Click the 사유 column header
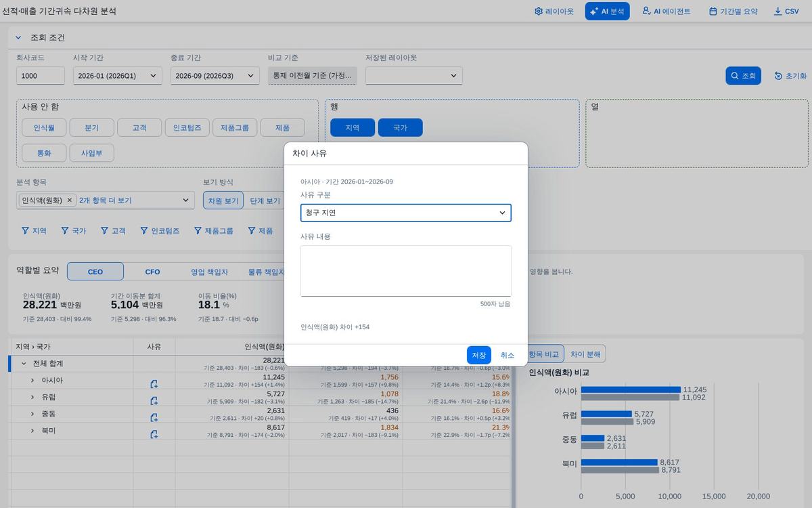812x508 pixels. (154, 346)
